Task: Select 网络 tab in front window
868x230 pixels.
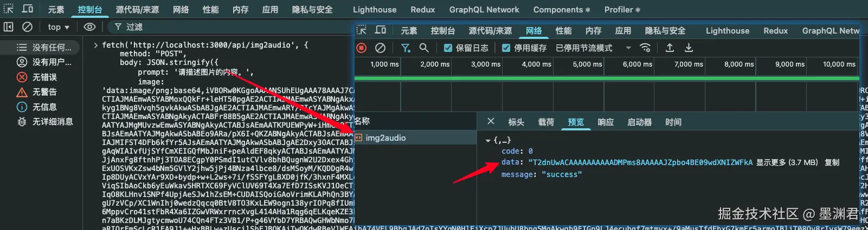Action: pyautogui.click(x=534, y=31)
